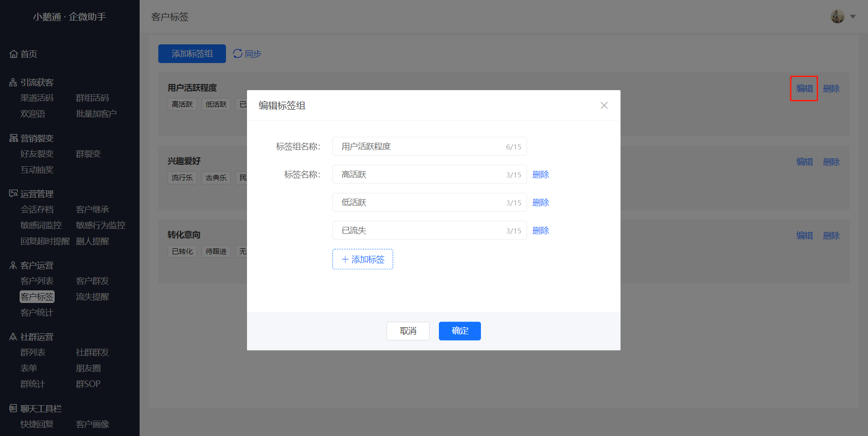Click the 社群运营 group icon
The height and width of the screenshot is (436, 868).
coord(13,337)
